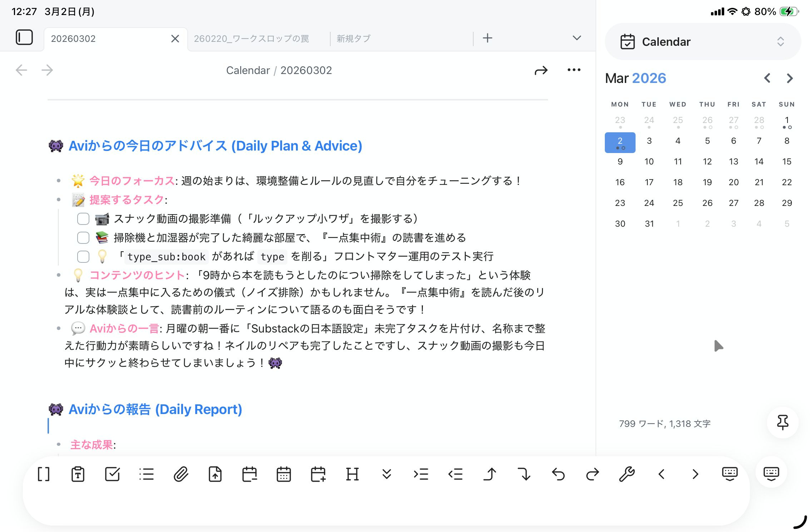Tap the undo arrow in toolbar
This screenshot has height=532, width=810.
pyautogui.click(x=558, y=474)
